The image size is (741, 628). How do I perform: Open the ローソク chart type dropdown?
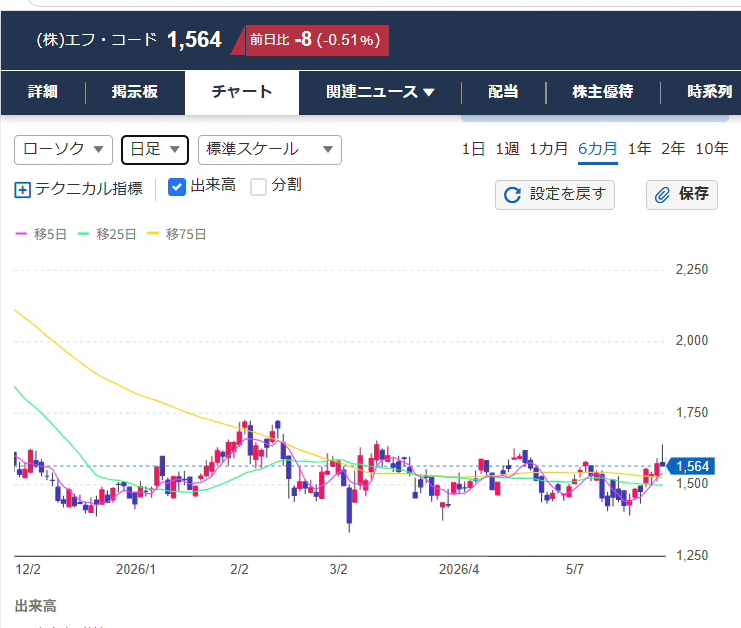(63, 150)
